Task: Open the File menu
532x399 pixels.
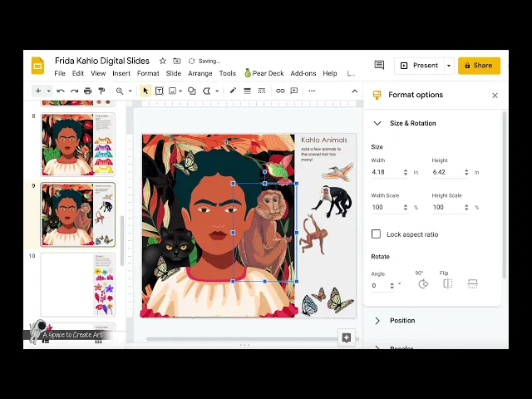Action: pyautogui.click(x=60, y=73)
